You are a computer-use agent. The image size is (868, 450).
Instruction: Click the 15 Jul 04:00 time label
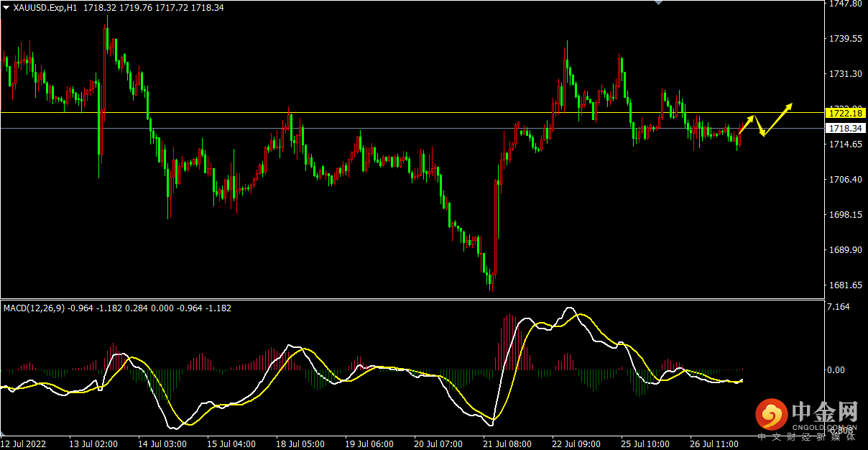pos(231,444)
